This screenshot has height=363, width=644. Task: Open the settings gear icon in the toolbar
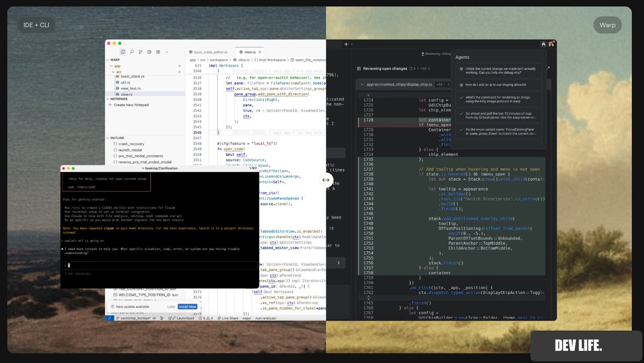click(x=149, y=52)
